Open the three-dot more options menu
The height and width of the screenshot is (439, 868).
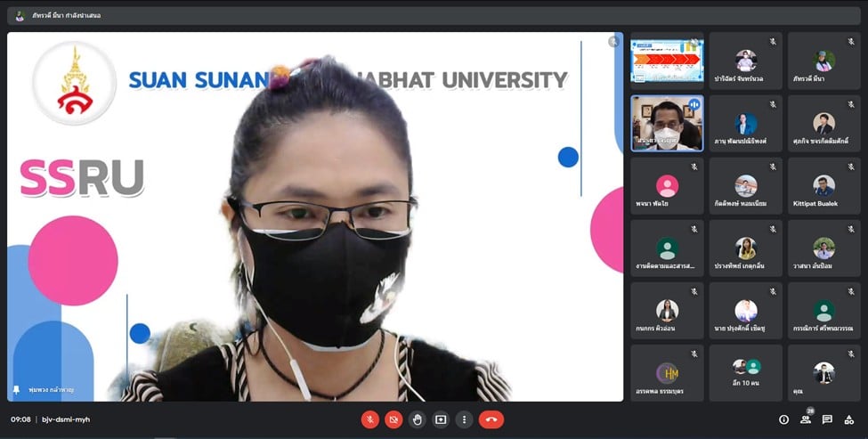pos(464,419)
